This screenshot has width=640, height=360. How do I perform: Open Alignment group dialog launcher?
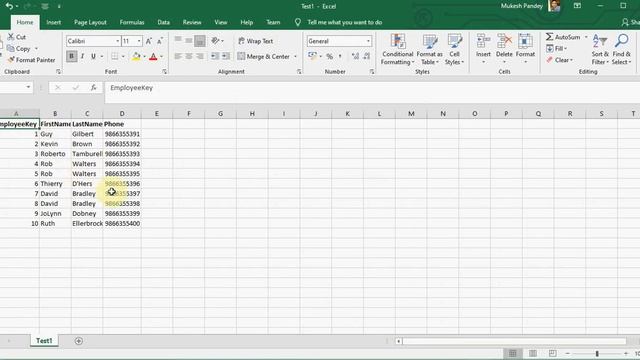click(x=299, y=72)
